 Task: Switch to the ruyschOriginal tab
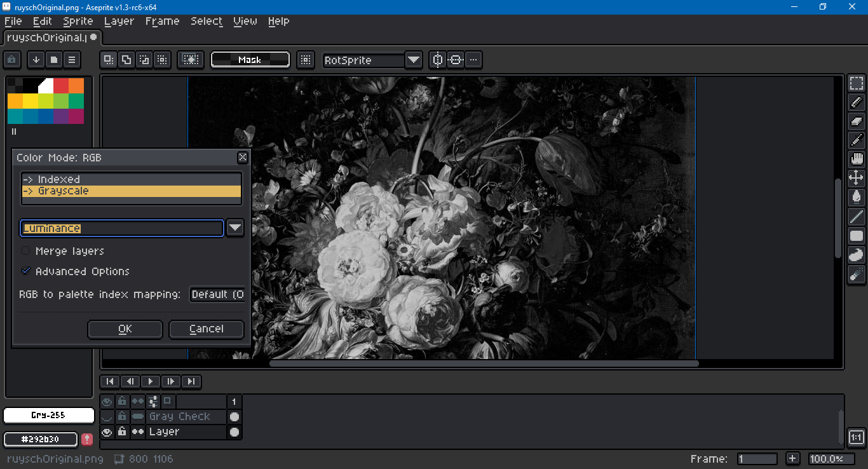(51, 37)
